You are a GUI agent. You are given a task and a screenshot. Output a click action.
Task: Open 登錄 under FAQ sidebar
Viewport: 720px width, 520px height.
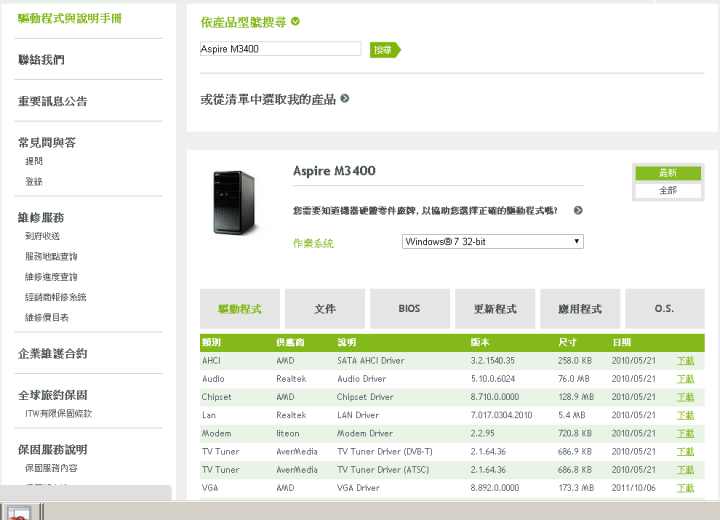34,181
